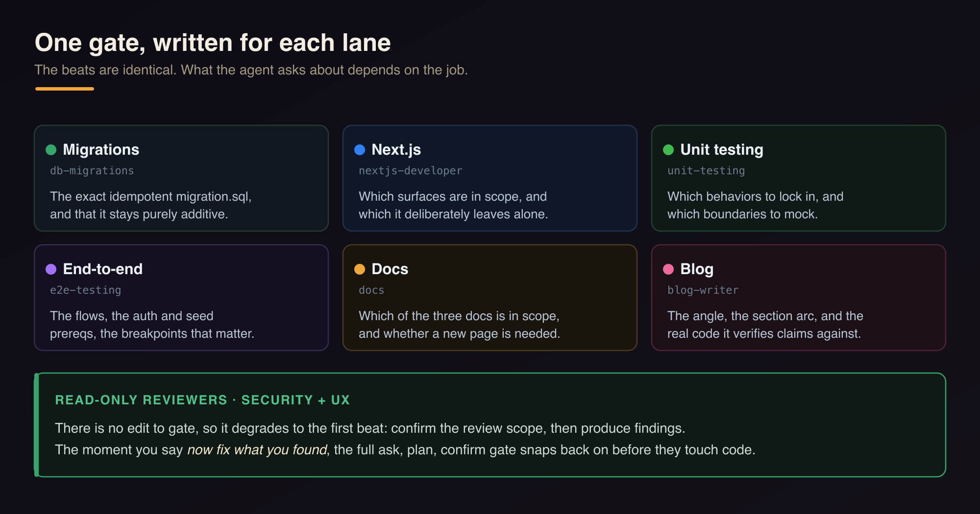Image resolution: width=980 pixels, height=514 pixels.
Task: Click the orange underline below the subtitle
Action: (65, 89)
